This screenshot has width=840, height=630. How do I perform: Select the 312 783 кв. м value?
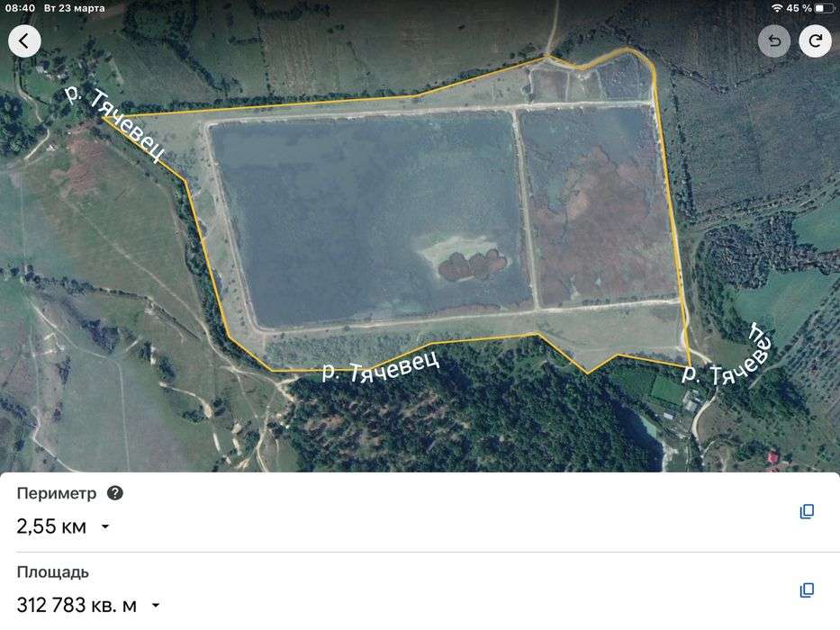pos(77,606)
